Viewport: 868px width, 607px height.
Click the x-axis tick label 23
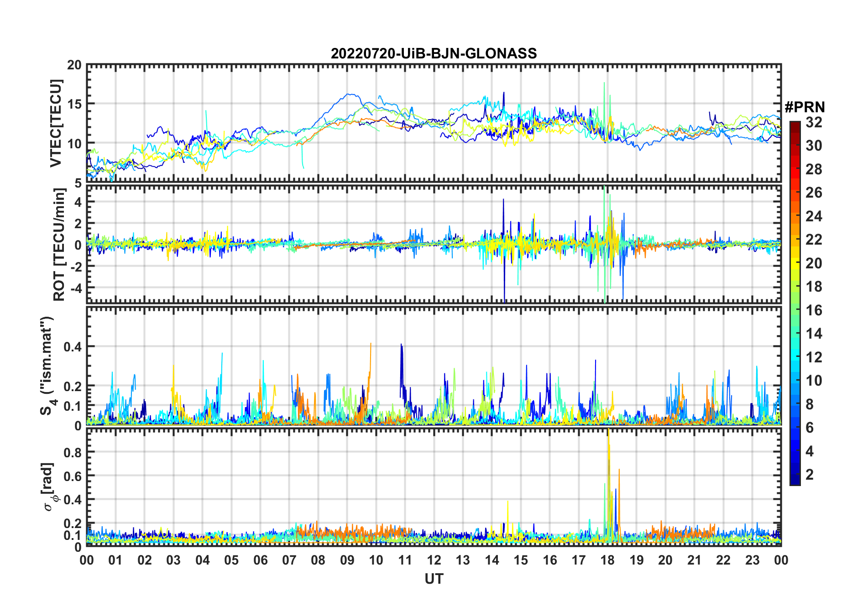tap(752, 560)
